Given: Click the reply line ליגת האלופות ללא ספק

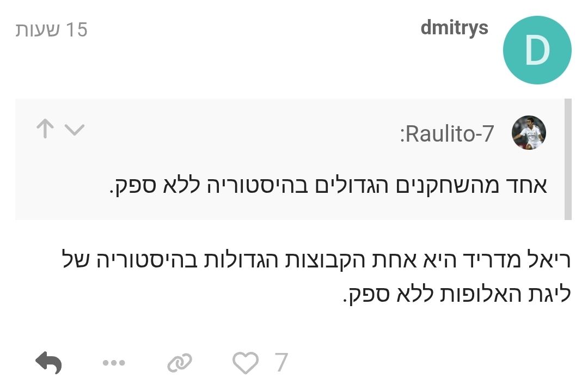Looking at the screenshot, I should (x=456, y=294).
